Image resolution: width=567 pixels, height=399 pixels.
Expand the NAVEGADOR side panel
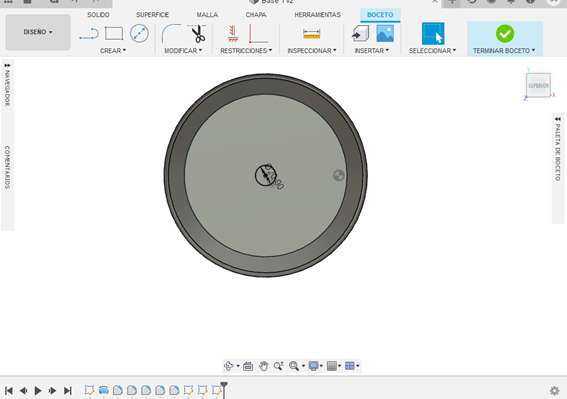[7, 85]
